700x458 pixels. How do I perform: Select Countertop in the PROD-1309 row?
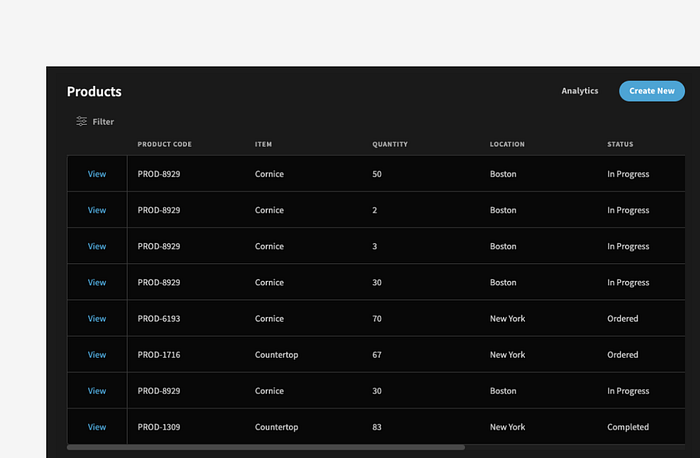[x=276, y=427]
